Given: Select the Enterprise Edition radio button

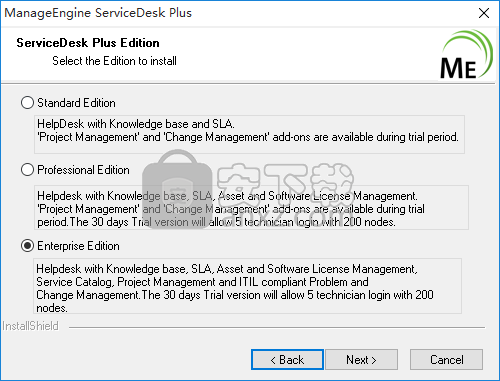Looking at the screenshot, I should tap(27, 246).
